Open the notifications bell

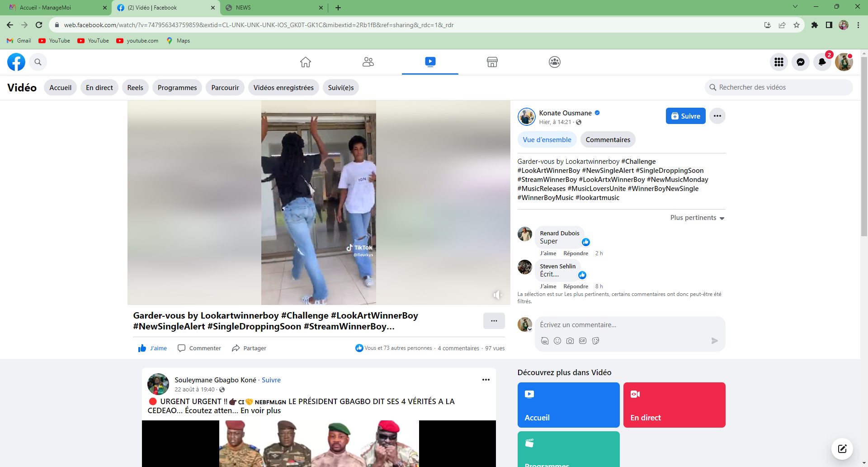(822, 62)
